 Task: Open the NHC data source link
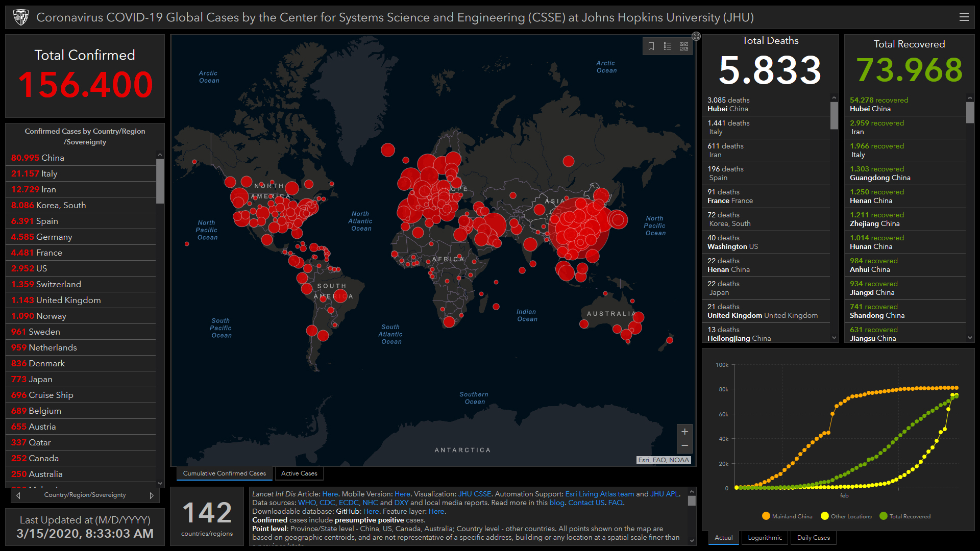[370, 503]
